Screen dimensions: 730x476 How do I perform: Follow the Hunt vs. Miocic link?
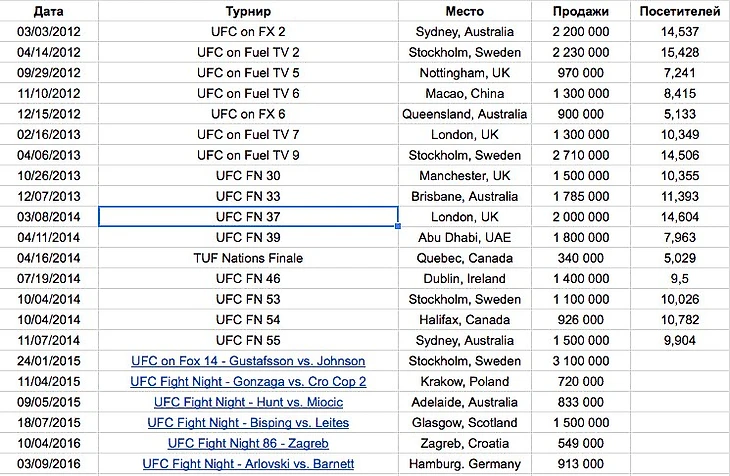click(247, 402)
